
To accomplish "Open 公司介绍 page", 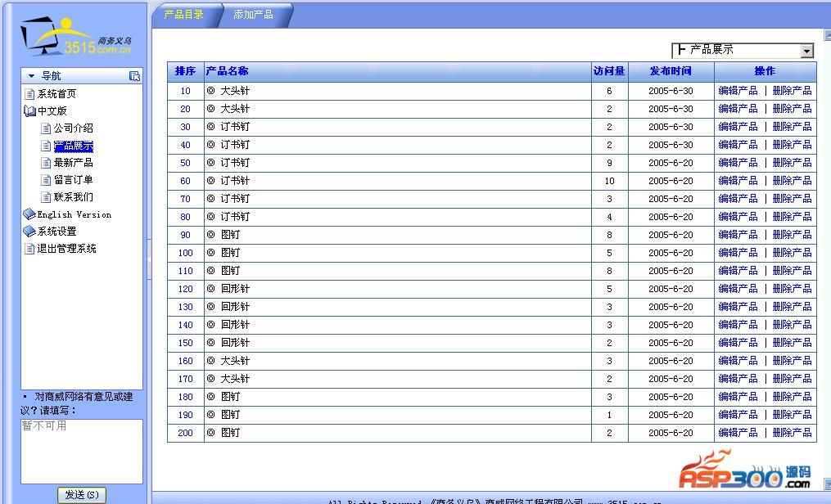I will [x=73, y=128].
